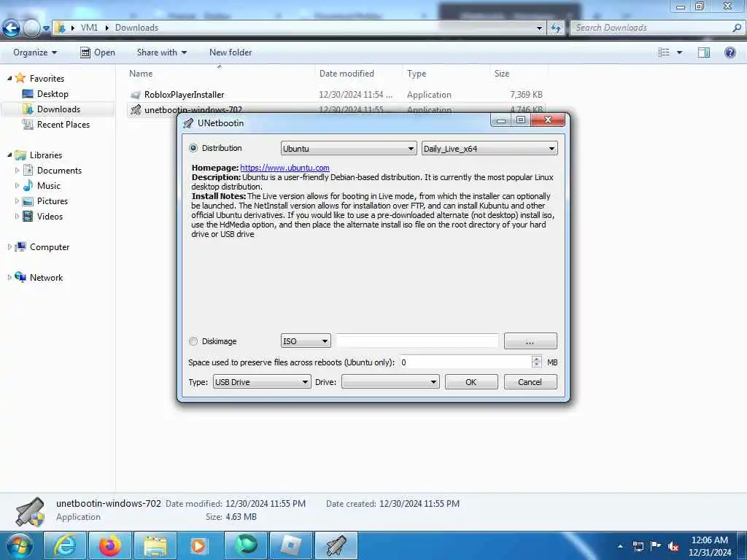Click the Forward navigation button in Explorer
Screen dimensions: 747x560
click(x=31, y=28)
